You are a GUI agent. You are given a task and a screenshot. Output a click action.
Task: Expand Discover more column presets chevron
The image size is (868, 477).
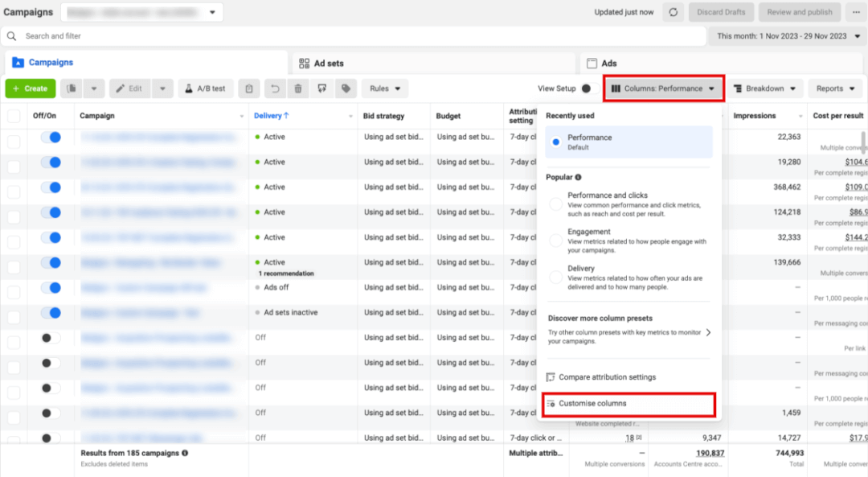pyautogui.click(x=709, y=332)
